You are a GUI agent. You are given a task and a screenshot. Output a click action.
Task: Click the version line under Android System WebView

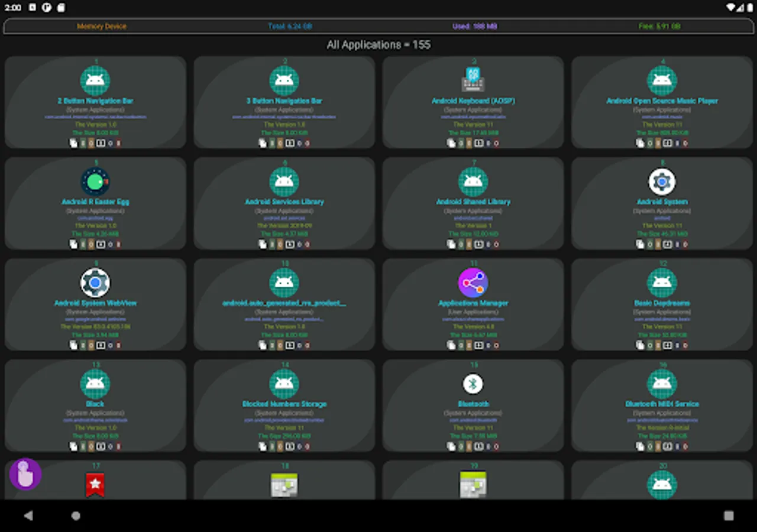(95, 327)
